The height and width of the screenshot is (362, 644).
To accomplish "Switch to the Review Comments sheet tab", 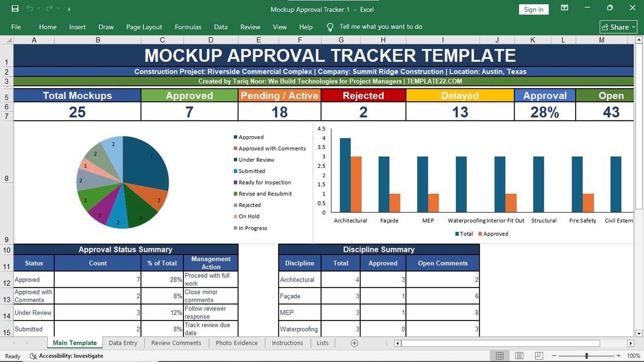I will coord(176,343).
